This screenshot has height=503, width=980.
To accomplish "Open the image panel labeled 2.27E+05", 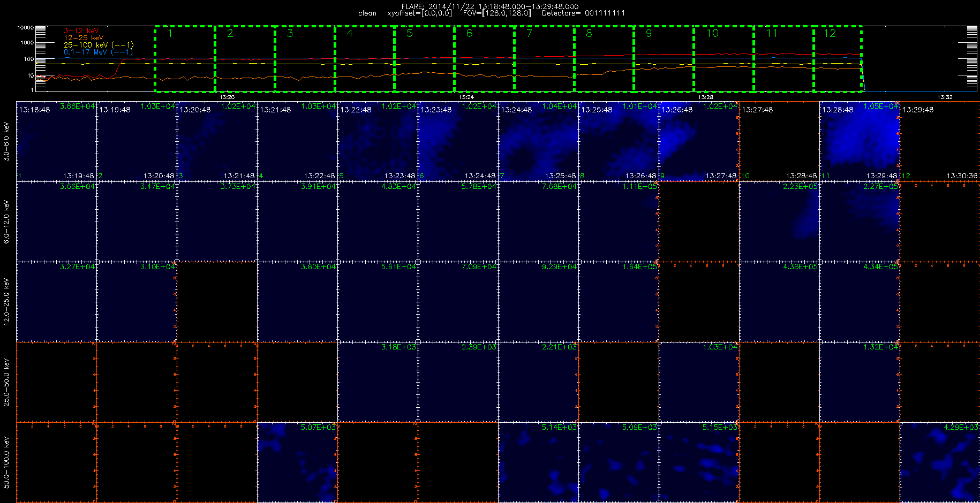I will click(x=860, y=222).
